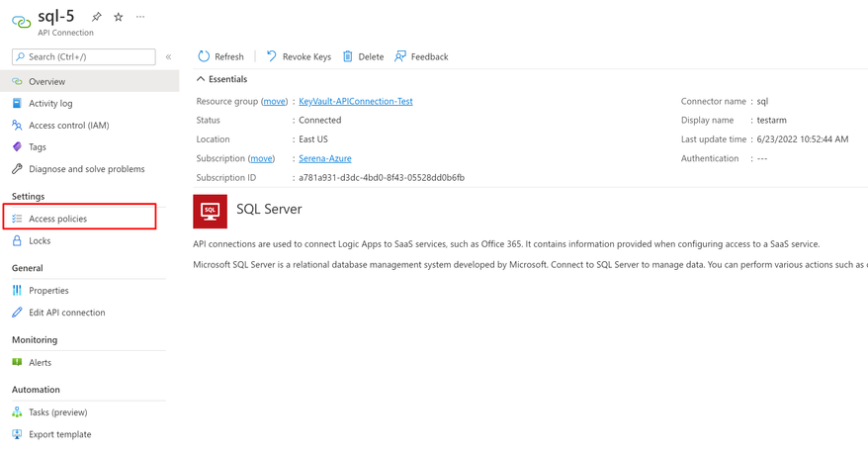Click the Revoke Keys icon
Image resolution: width=868 pixels, height=454 pixels.
(271, 56)
